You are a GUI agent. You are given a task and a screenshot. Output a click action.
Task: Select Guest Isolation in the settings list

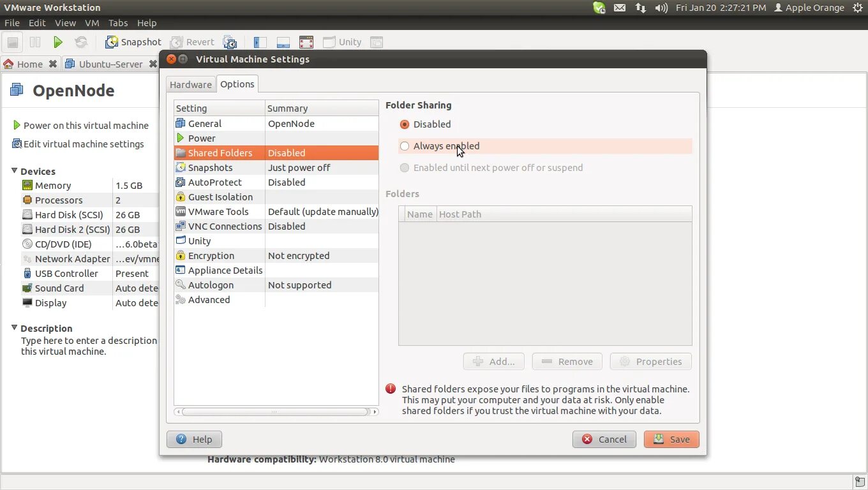[276, 197]
